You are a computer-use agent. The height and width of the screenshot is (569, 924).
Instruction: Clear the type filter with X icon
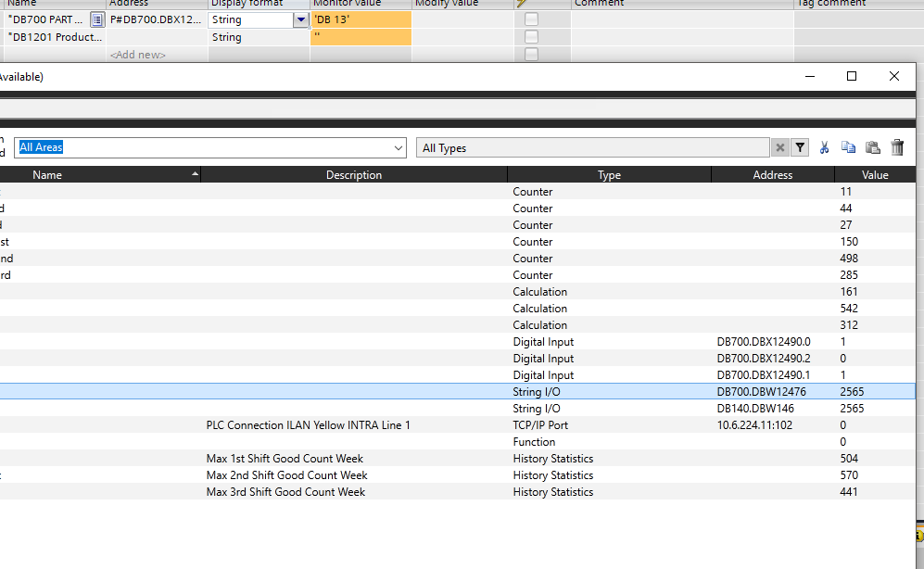[780, 147]
